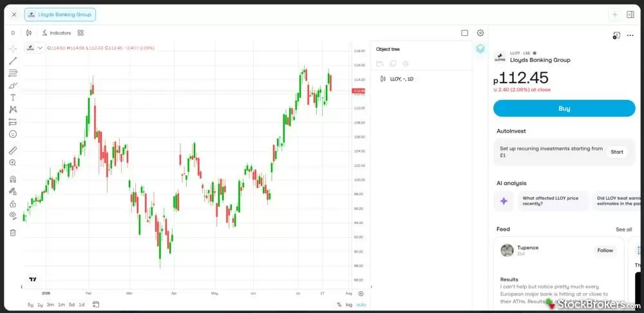The image size is (644, 313).
Task: Click the TradingView logo on chart
Action: [33, 280]
